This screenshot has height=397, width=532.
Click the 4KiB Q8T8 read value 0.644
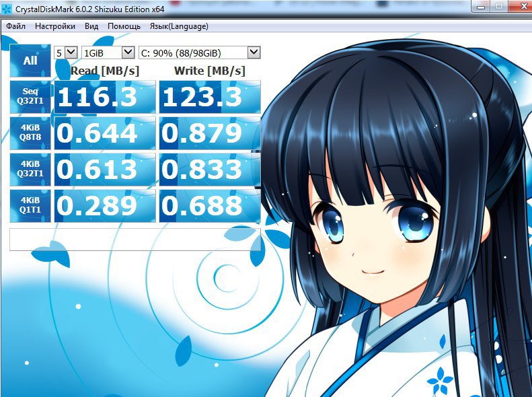[105, 133]
